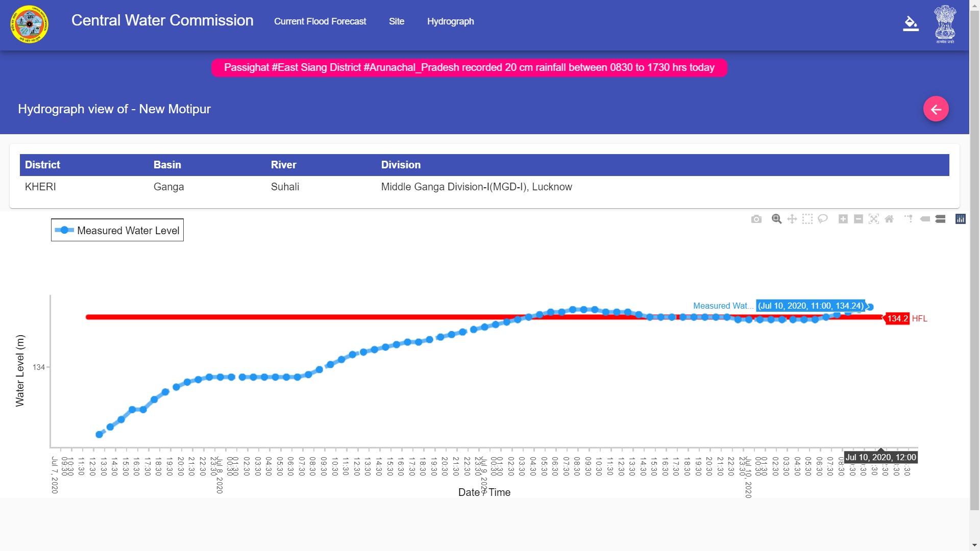Open Current Flood Forecast menu
The height and width of the screenshot is (551, 980).
320,21
